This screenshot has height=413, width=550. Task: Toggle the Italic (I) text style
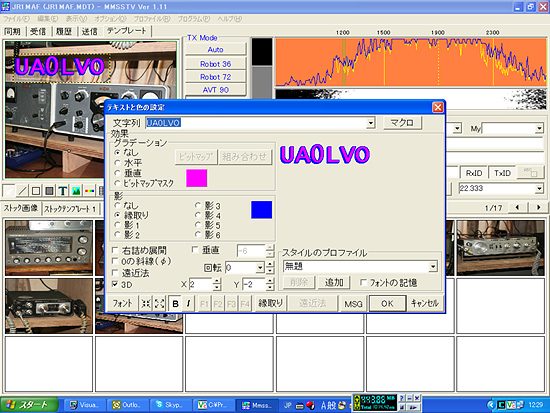pyautogui.click(x=189, y=304)
